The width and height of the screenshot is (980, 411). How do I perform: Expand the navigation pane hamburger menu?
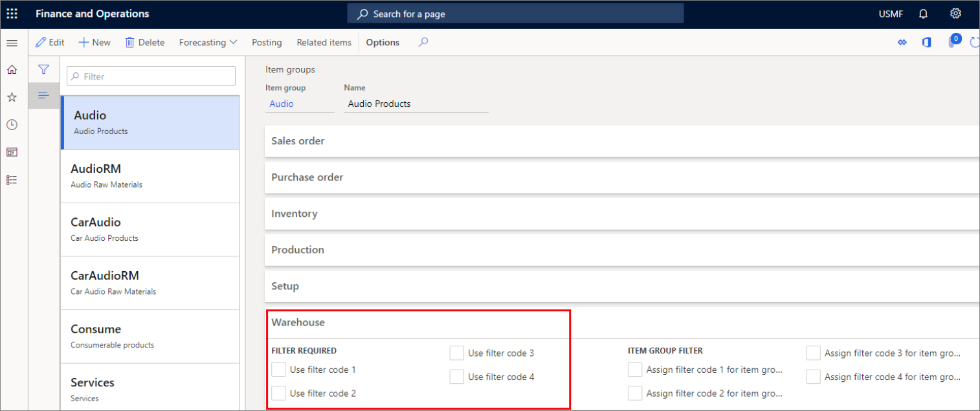12,42
